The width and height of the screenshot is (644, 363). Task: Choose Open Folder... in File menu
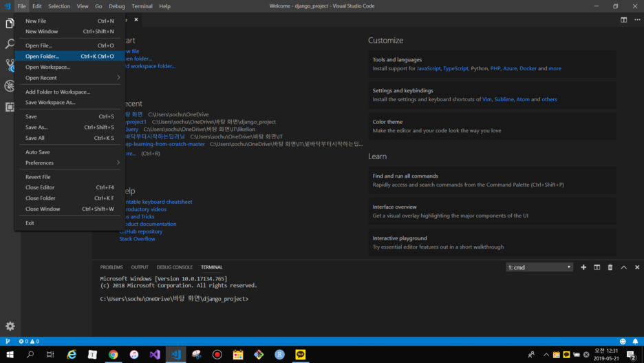click(x=68, y=56)
